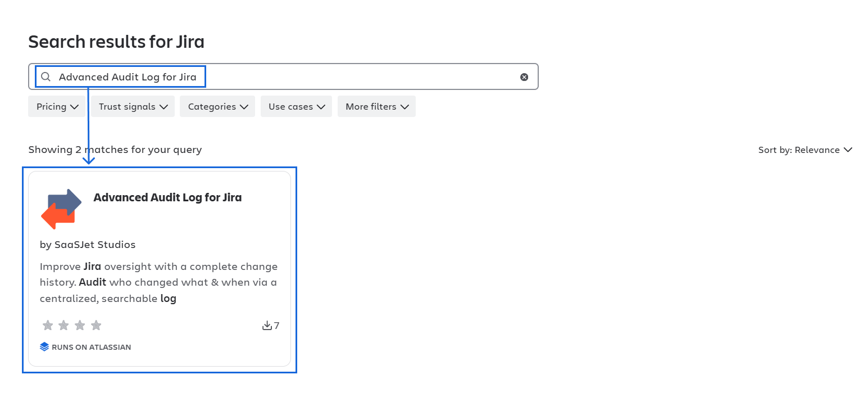Click the Advanced Audit Log arrows logo
The image size is (868, 397).
pyautogui.click(x=61, y=209)
